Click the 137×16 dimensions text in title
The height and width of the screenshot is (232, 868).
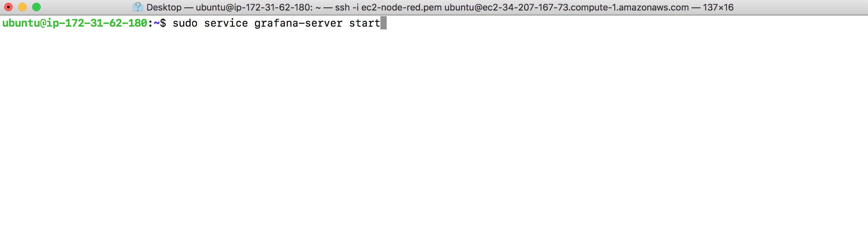pos(718,7)
